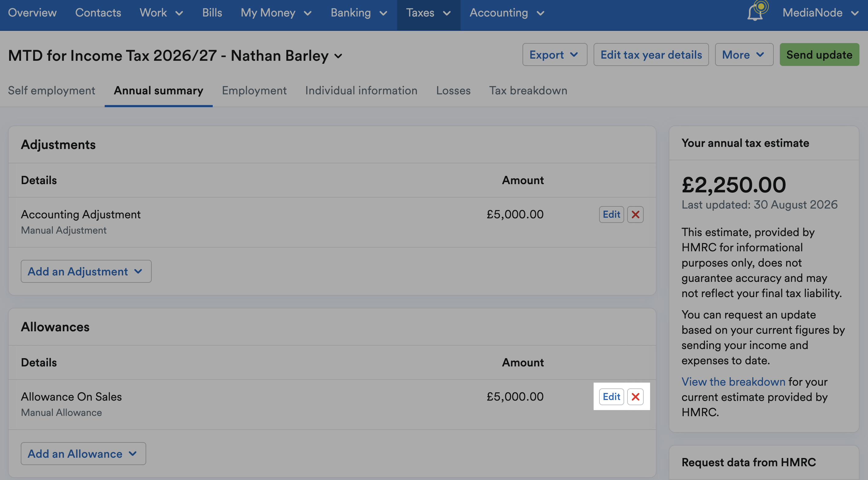Open the My Money menu
868x480 pixels.
pos(276,13)
